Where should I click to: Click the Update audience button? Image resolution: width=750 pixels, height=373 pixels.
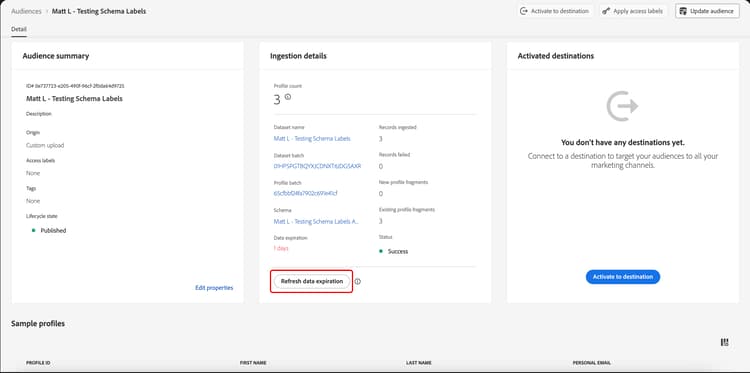point(707,11)
